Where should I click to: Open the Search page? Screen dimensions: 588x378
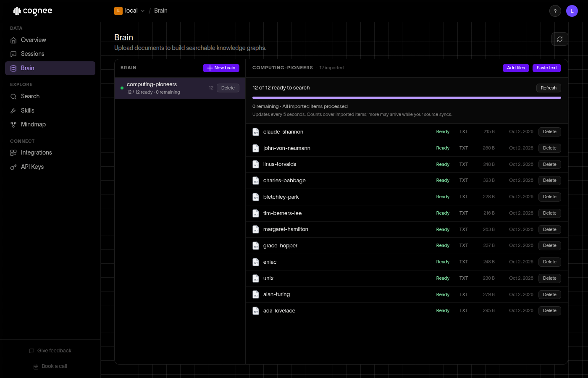point(50,97)
